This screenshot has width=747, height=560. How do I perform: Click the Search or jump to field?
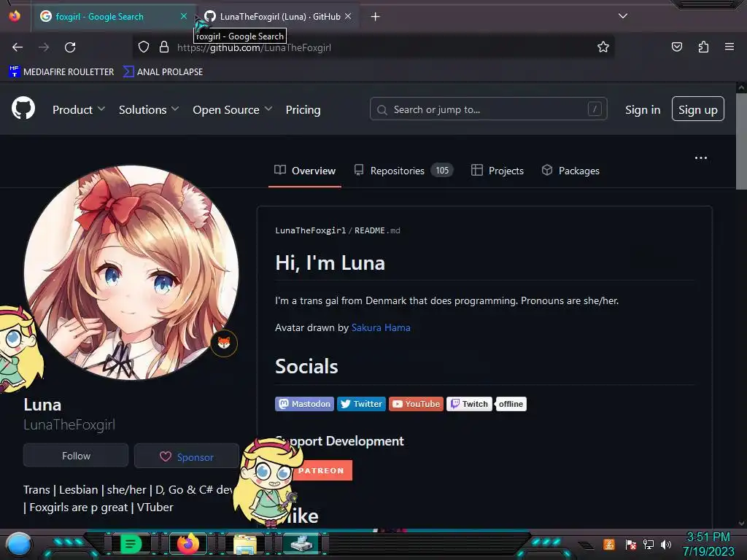pyautogui.click(x=488, y=109)
